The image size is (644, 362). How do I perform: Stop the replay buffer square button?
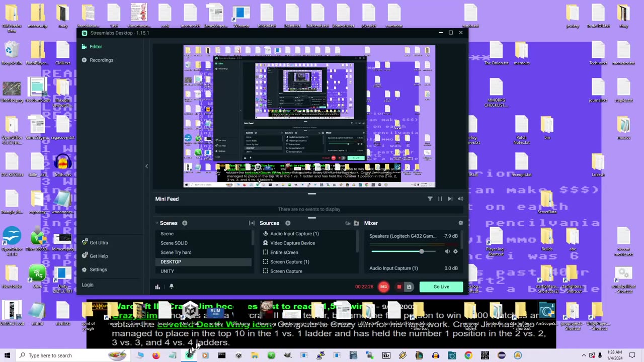(x=399, y=287)
